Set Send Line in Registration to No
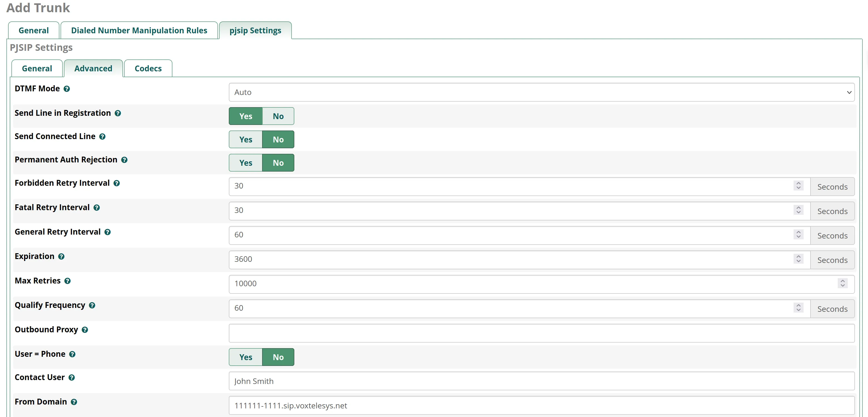Viewport: 868px width, 417px height. point(278,116)
